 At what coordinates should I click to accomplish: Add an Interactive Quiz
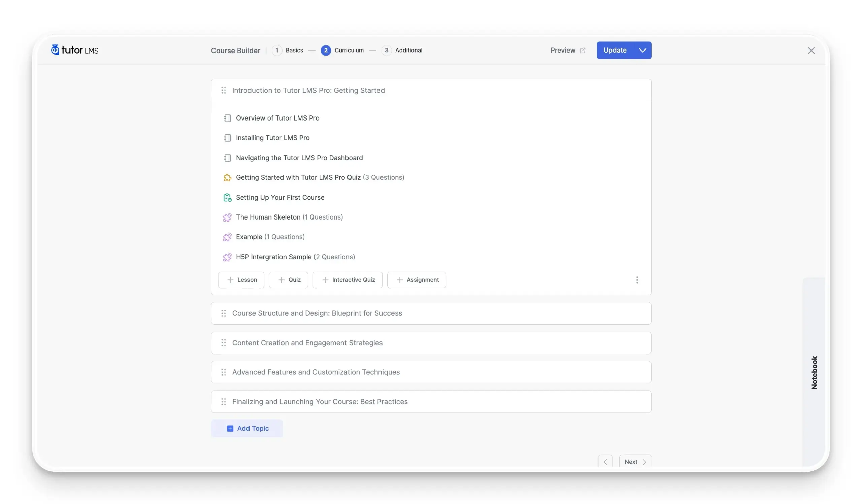347,280
